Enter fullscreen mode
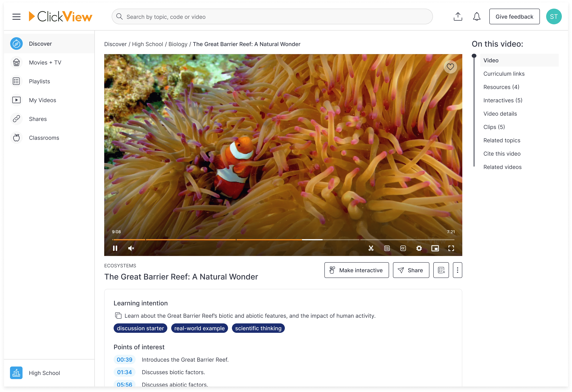The width and height of the screenshot is (572, 392). tap(451, 248)
